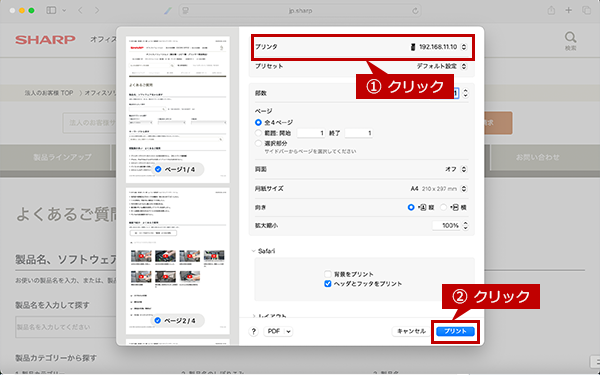The width and height of the screenshot is (600, 375).
Task: Select the 全4ページ radio button
Action: [259, 122]
